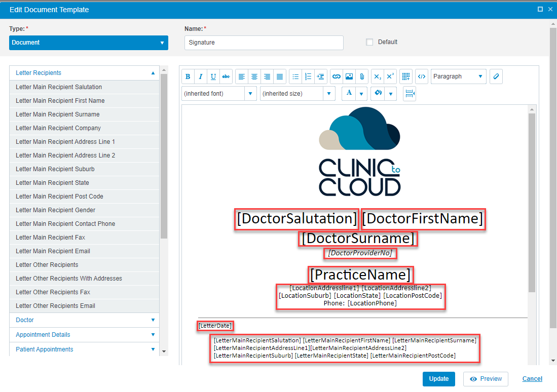The image size is (557, 392).
Task: Open font color palette arrow
Action: coord(361,94)
